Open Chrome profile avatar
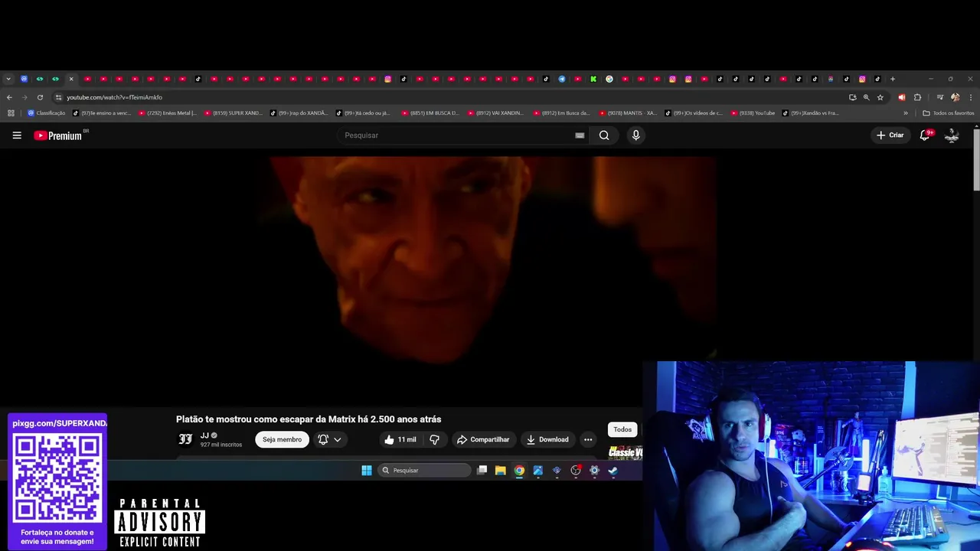Viewport: 980px width, 551px height. (x=955, y=97)
